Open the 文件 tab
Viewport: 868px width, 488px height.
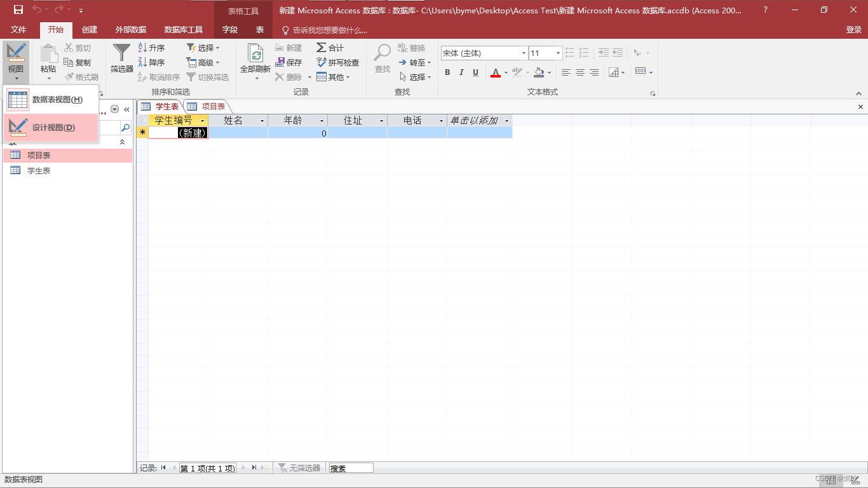point(18,30)
